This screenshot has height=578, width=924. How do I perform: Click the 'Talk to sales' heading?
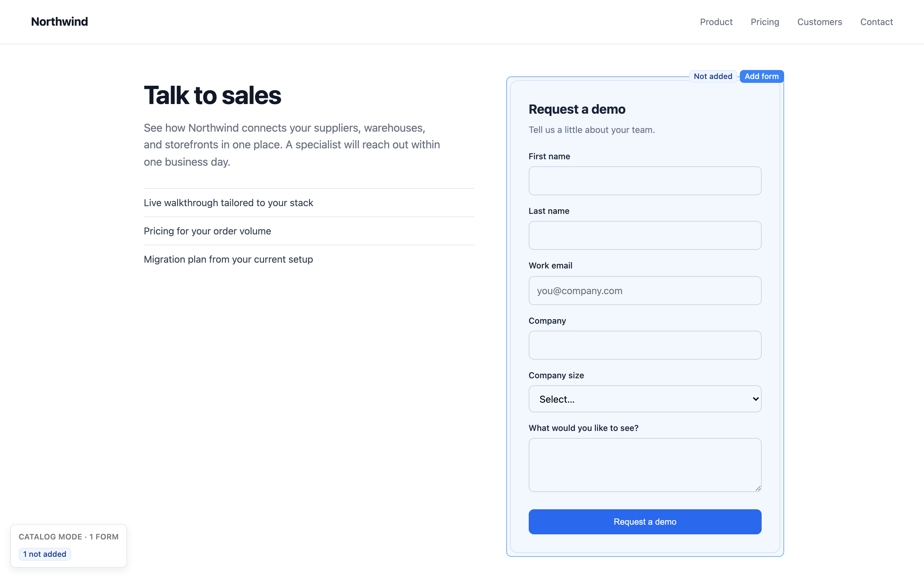pos(212,95)
